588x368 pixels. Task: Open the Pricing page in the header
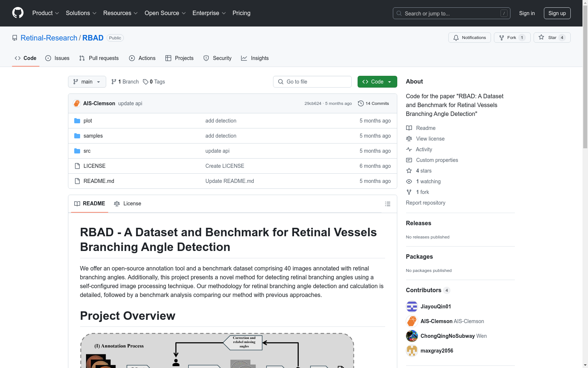click(x=241, y=13)
